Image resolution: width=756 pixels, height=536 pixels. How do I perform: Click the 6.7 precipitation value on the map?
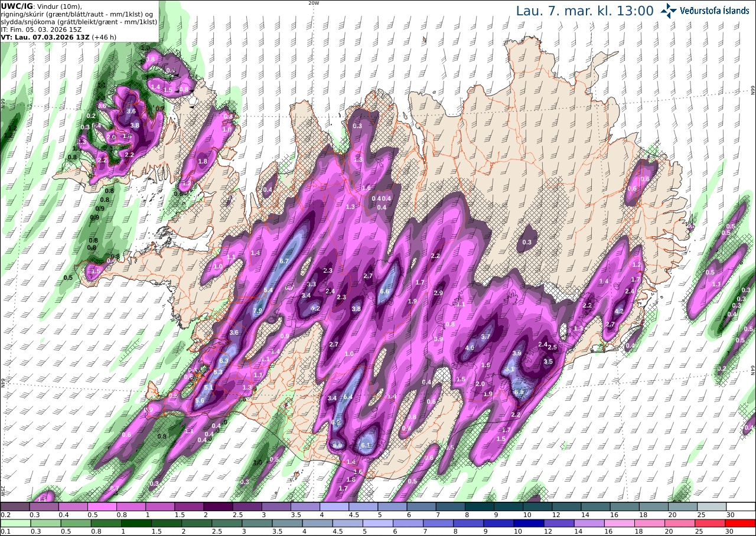[x=283, y=261]
